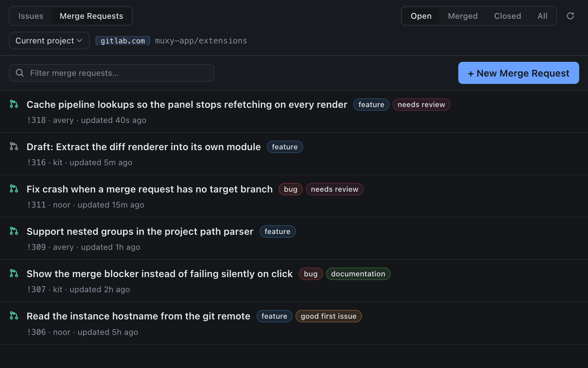The image size is (588, 368).
Task: Click merge request icon for Show the merge blocker
Action: pyautogui.click(x=14, y=273)
